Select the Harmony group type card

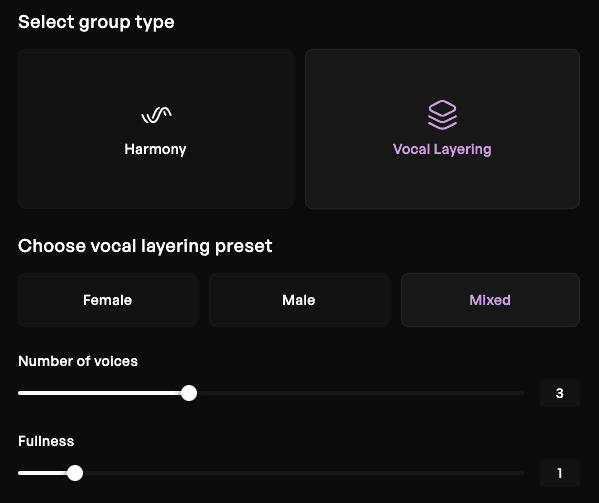[155, 129]
